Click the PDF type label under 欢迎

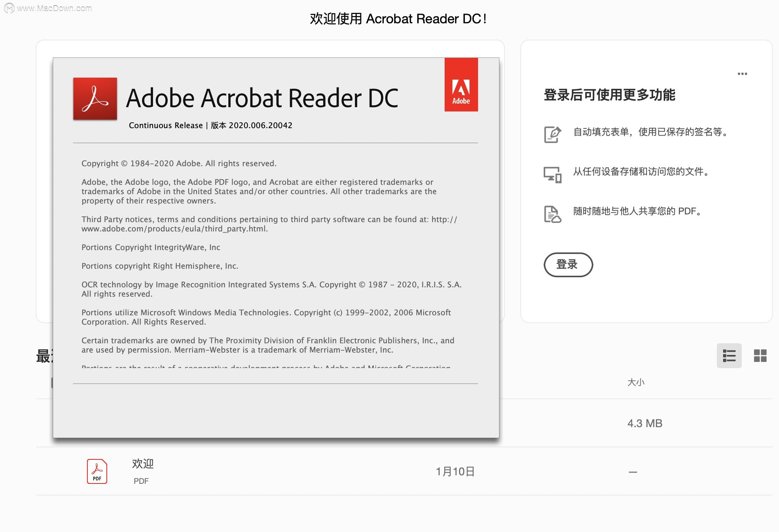point(141,481)
